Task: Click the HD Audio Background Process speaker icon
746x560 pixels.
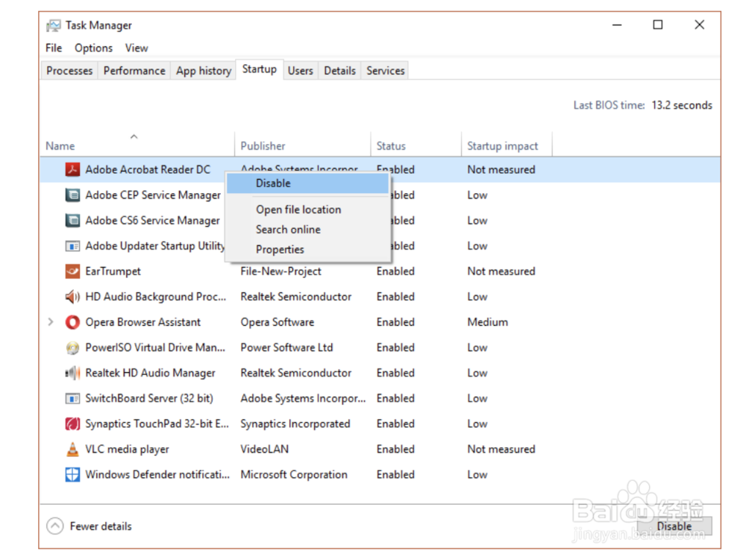Action: click(x=72, y=297)
